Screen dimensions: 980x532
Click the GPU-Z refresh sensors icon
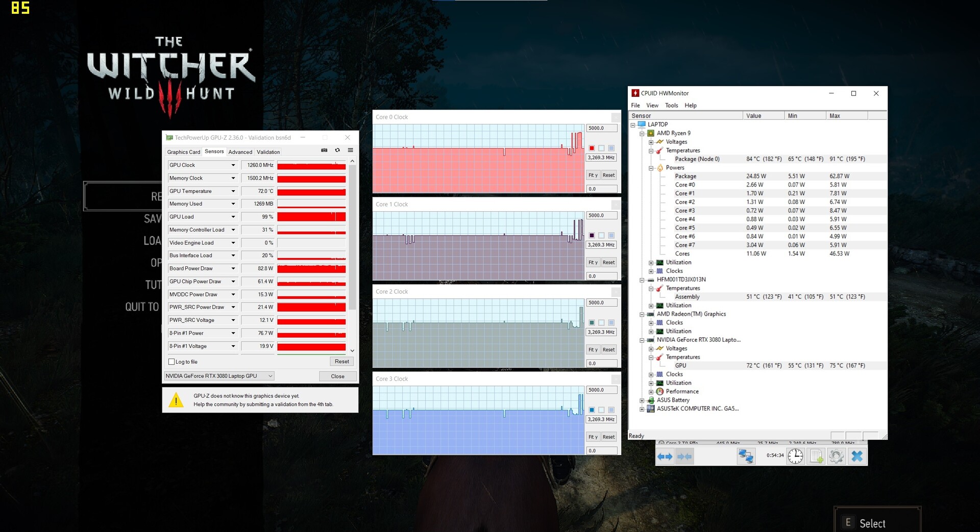[337, 150]
